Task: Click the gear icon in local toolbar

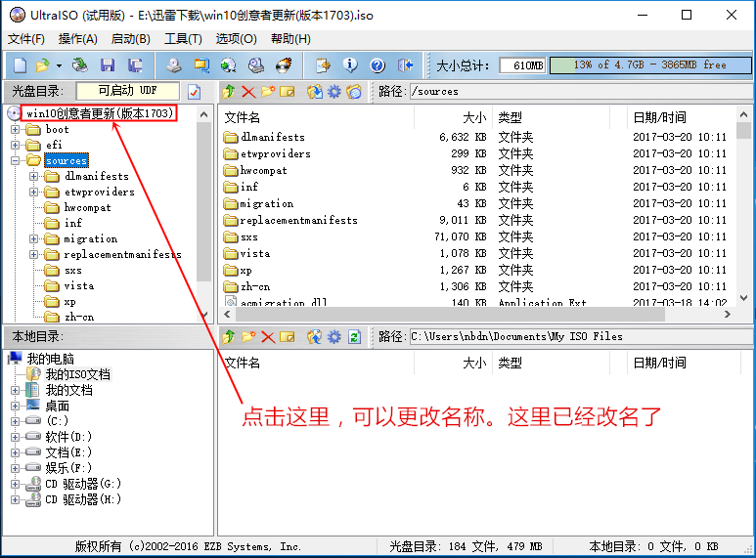Action: coord(334,337)
